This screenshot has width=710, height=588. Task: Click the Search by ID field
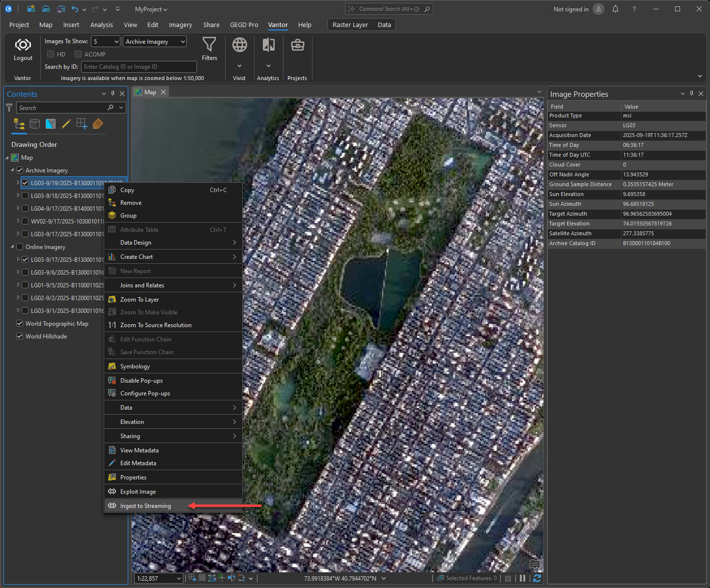pos(139,67)
